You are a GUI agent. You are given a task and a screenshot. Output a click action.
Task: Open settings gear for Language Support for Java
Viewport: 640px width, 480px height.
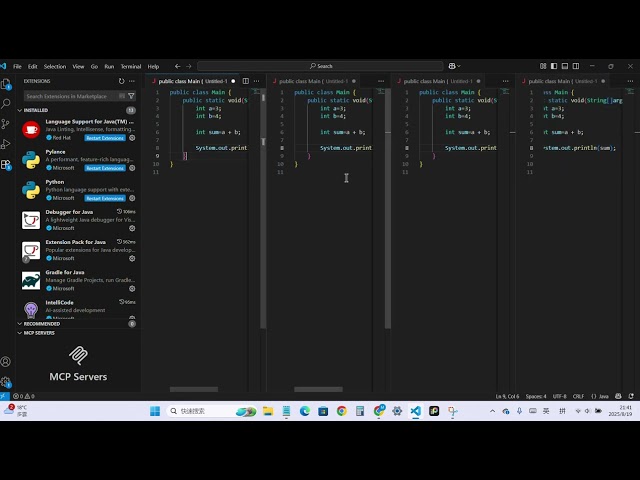click(132, 138)
